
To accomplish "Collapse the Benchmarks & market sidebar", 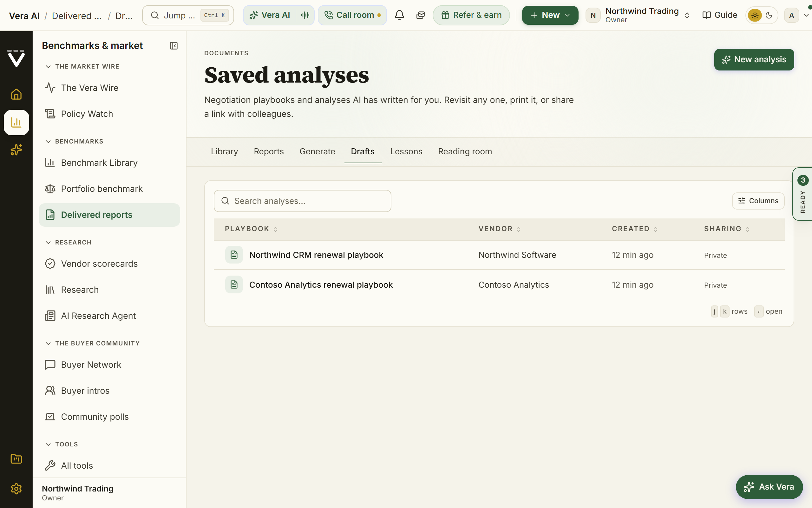I will pos(174,46).
